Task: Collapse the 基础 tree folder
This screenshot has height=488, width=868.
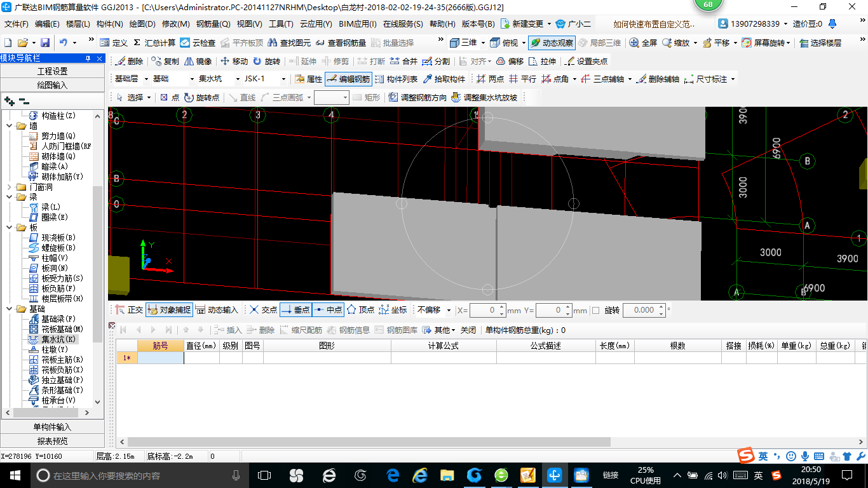Action: (x=9, y=309)
